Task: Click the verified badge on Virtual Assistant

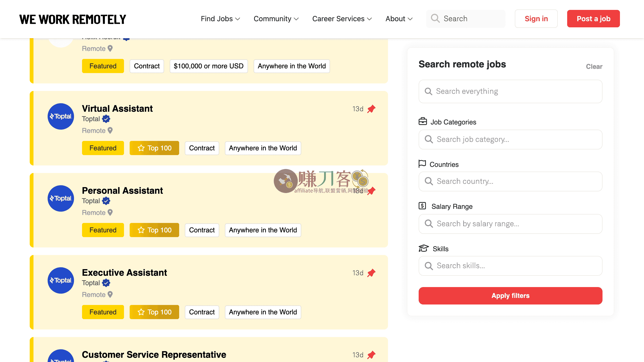Action: coord(106,119)
